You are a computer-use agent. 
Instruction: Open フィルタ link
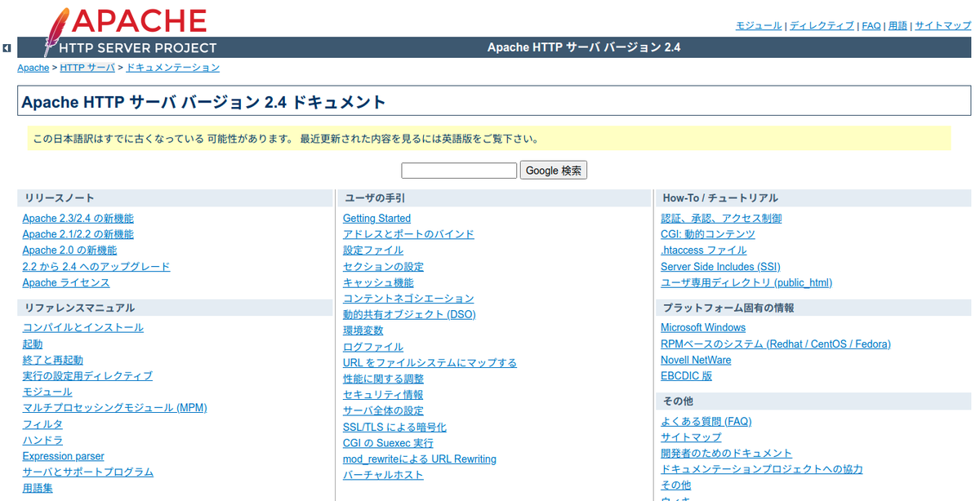coord(42,424)
